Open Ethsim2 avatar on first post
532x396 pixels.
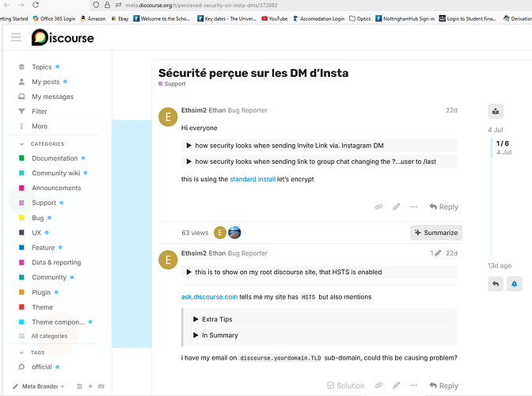click(x=168, y=116)
